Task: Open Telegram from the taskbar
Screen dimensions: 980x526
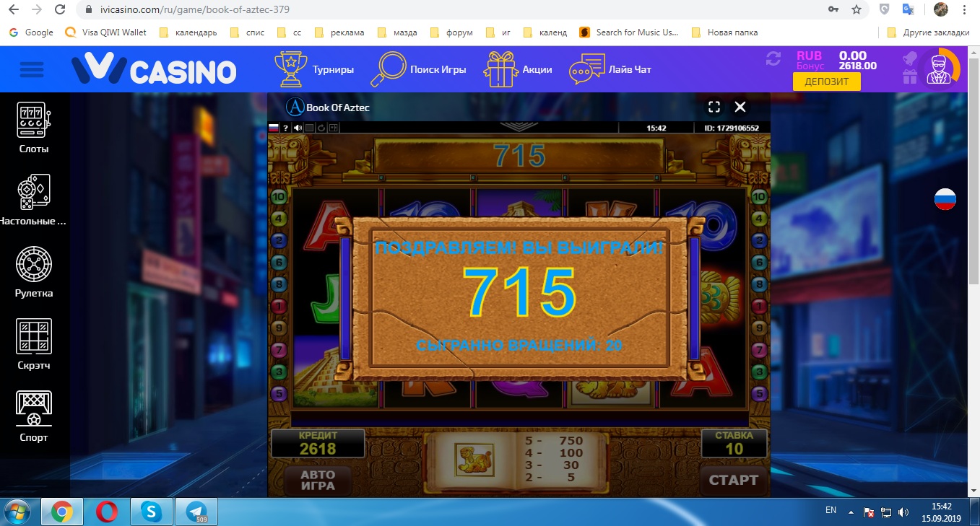Action: pyautogui.click(x=196, y=512)
